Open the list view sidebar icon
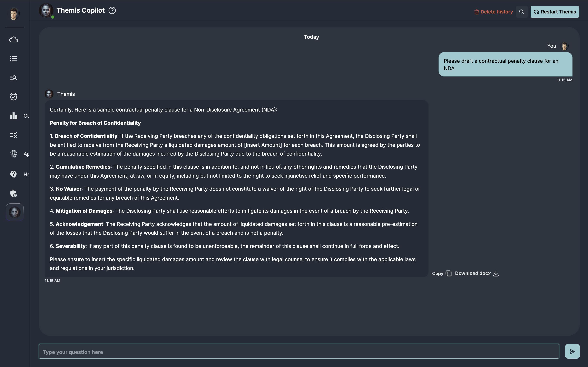The image size is (588, 367). pyautogui.click(x=14, y=59)
